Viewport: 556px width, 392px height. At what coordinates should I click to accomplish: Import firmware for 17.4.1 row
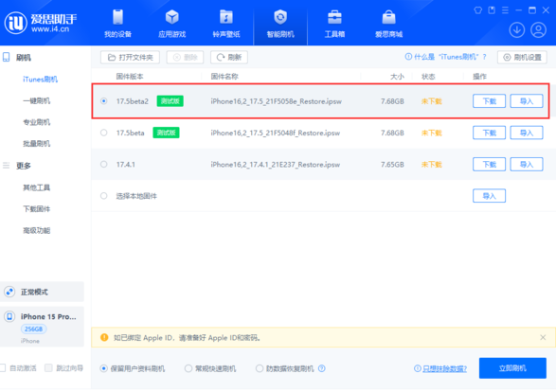coord(527,165)
